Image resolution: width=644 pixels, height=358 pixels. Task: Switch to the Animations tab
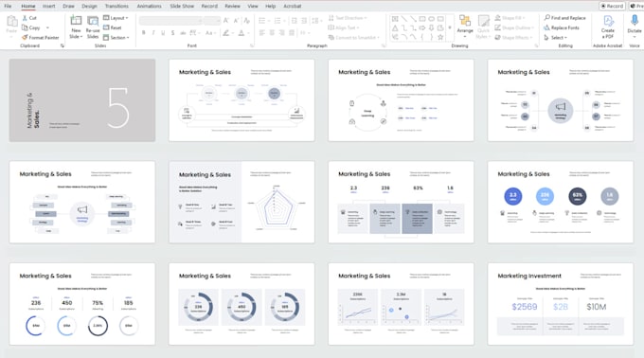[149, 7]
